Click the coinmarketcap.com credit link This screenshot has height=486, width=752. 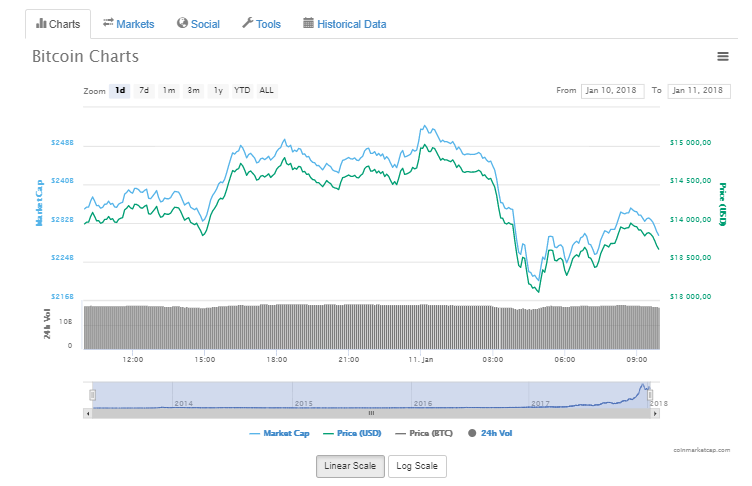click(x=701, y=450)
